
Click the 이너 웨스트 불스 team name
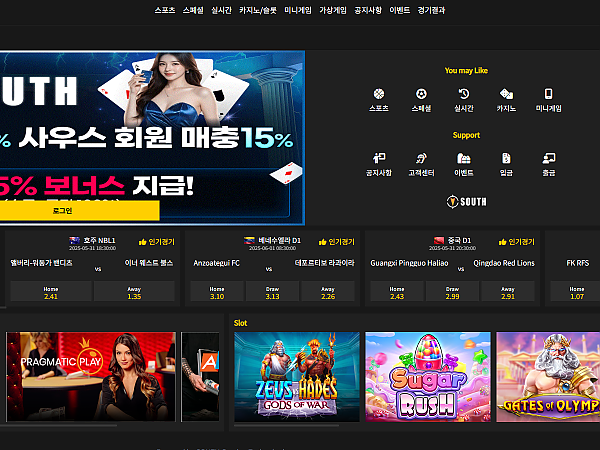[x=149, y=263]
